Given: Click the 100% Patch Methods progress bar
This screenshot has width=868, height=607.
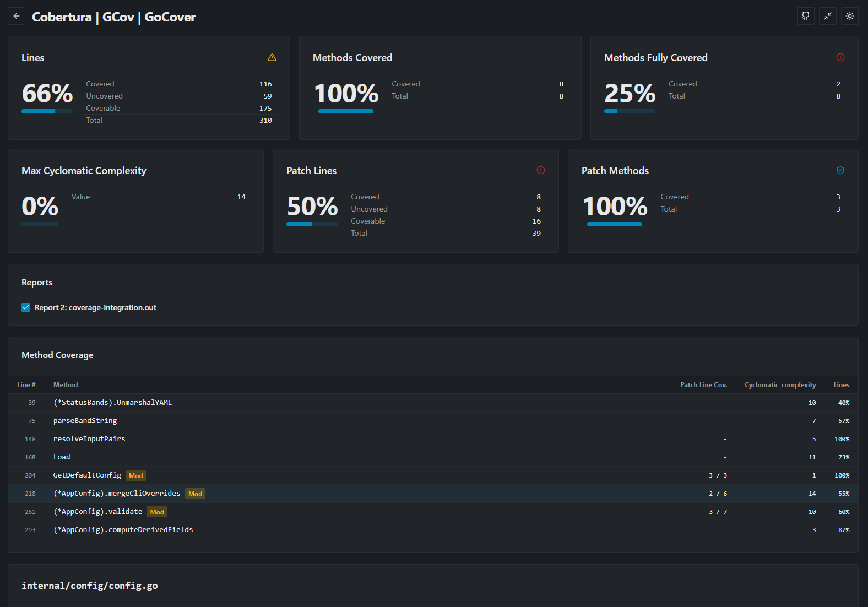Looking at the screenshot, I should click(x=615, y=224).
